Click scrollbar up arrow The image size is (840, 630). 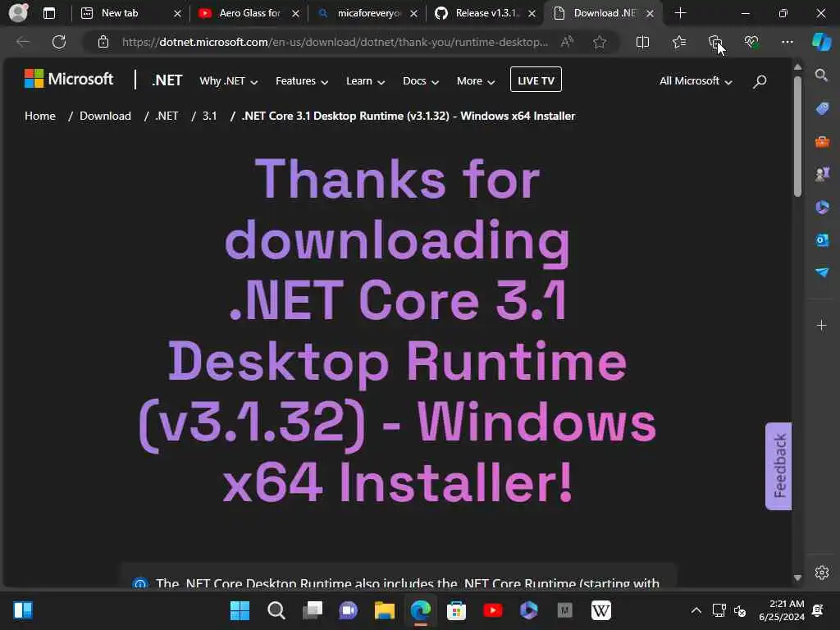pos(797,67)
